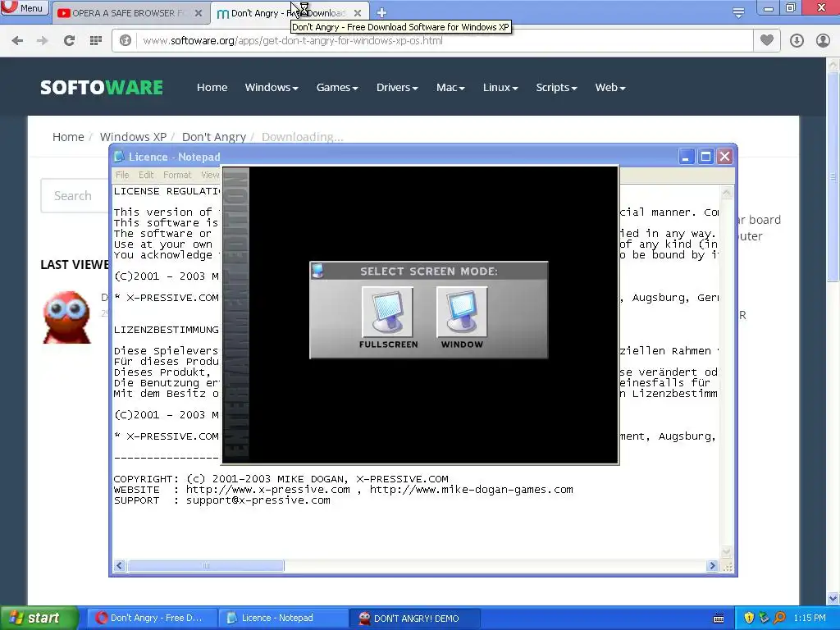Switch to DON'T ANGRY! DEMO taskbar button
This screenshot has width=840, height=630.
tap(414, 618)
